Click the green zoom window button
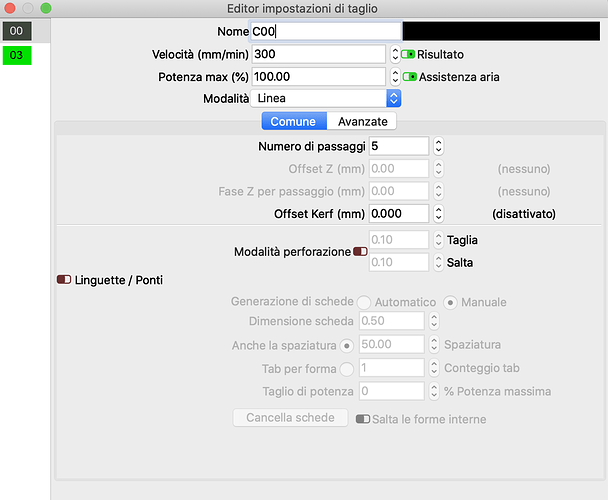Viewport: 608px width, 500px height. (46, 8)
